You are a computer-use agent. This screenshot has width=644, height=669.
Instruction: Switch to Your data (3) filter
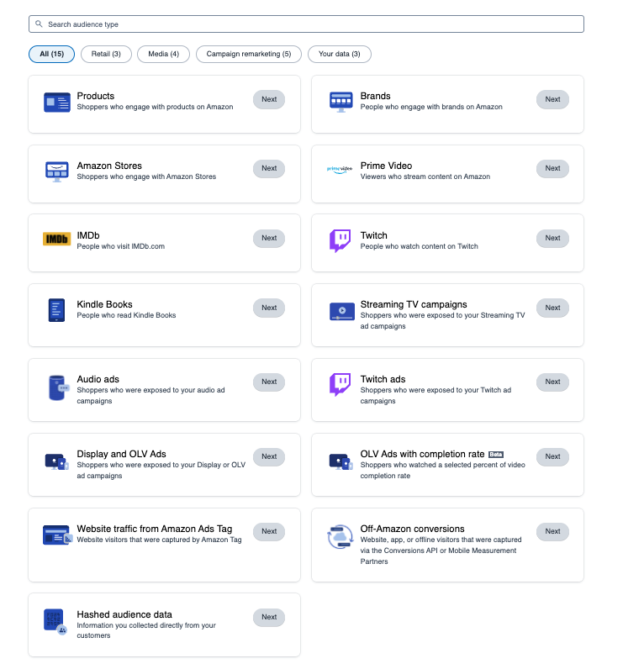tap(340, 54)
